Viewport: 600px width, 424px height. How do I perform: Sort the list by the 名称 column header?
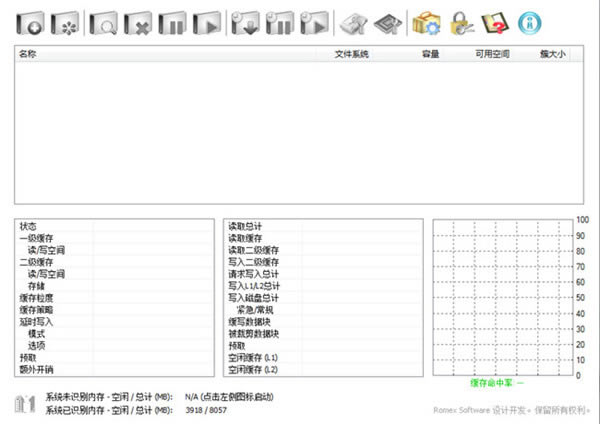(28, 54)
